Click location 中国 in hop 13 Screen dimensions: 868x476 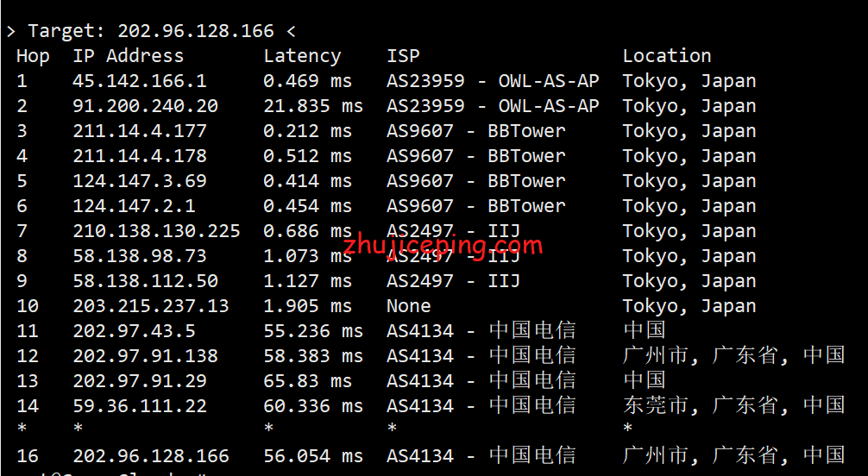point(645,380)
